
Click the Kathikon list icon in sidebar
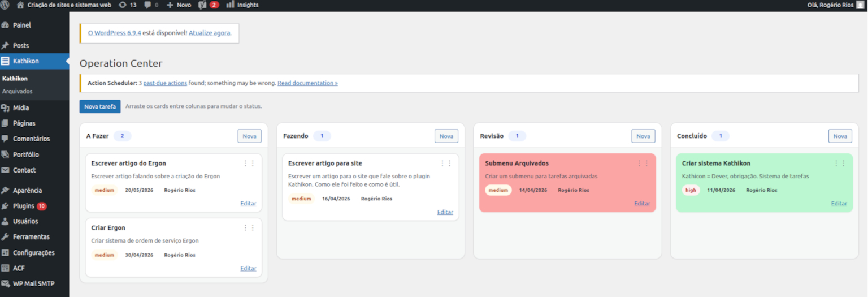click(x=5, y=61)
